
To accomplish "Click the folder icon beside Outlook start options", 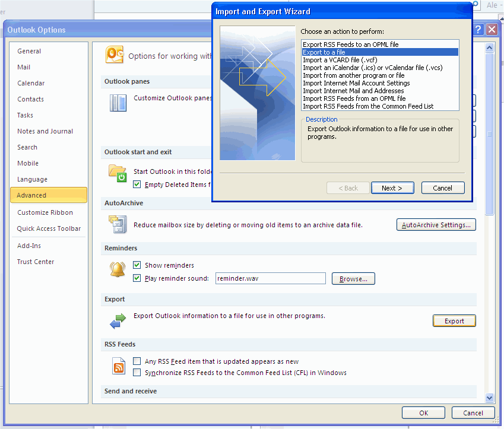I will click(x=117, y=173).
